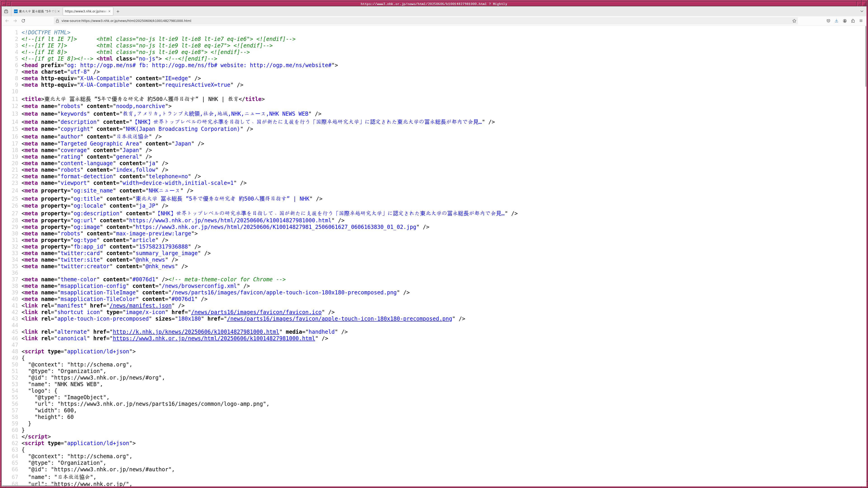The width and height of the screenshot is (868, 488).
Task: Bookmark this page with the star icon
Action: pos(794,21)
